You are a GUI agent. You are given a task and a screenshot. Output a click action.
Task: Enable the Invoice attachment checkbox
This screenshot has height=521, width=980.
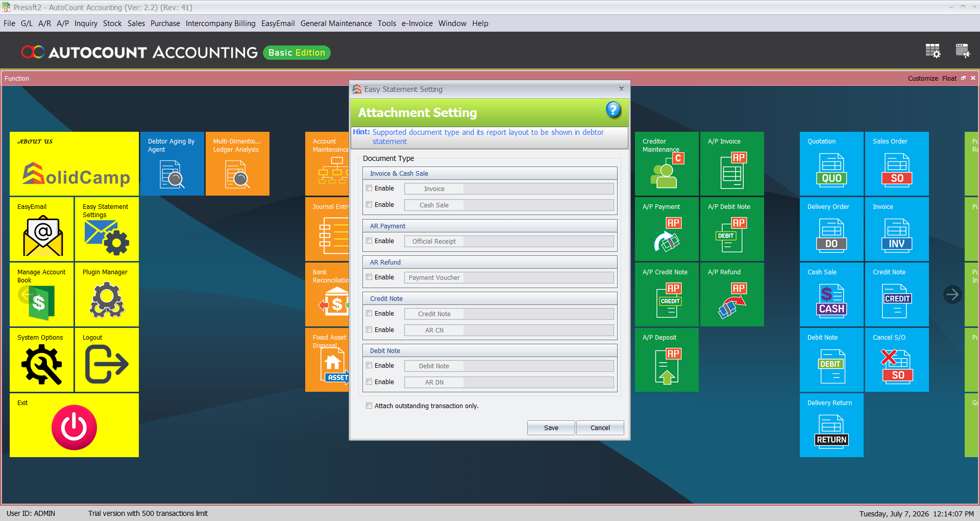point(369,188)
